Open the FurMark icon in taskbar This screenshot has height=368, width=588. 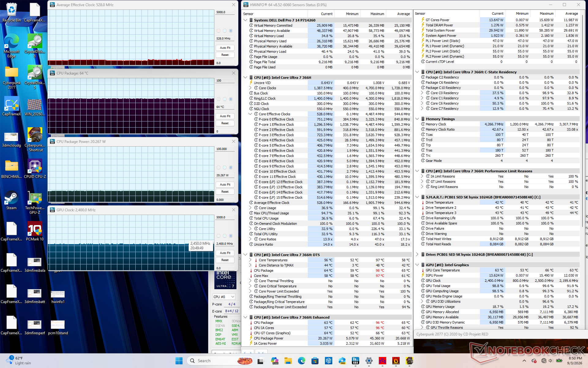click(396, 361)
